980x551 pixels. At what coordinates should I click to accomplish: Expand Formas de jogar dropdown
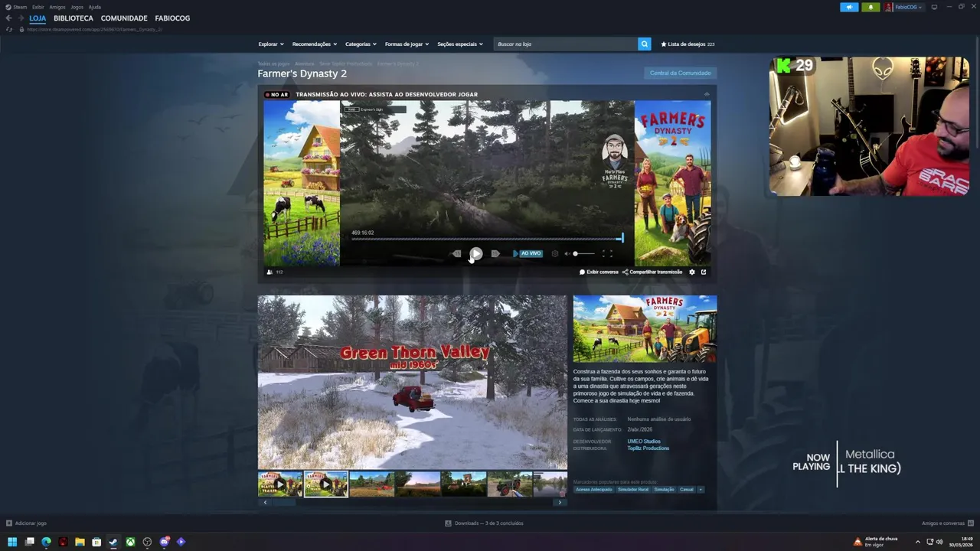(407, 44)
